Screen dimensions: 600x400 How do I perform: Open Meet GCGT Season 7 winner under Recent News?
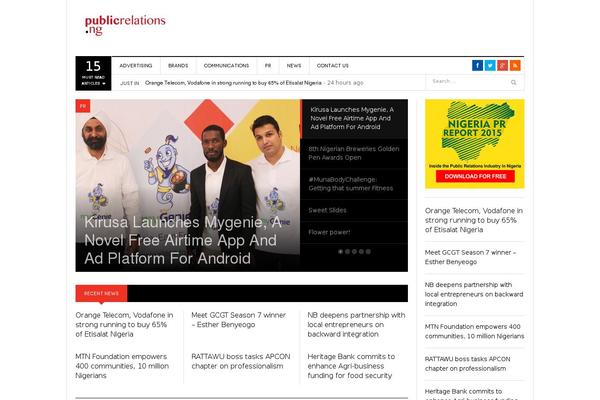coord(239,320)
